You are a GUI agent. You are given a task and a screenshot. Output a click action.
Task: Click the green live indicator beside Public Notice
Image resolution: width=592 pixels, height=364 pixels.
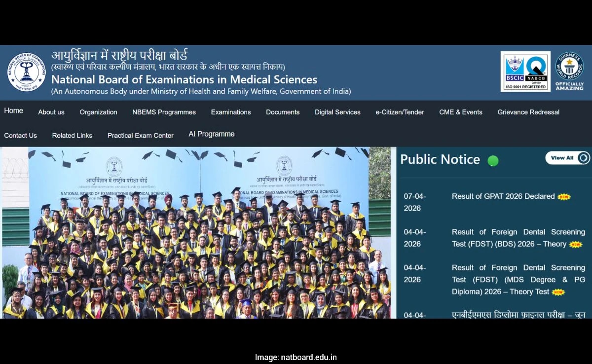(x=493, y=160)
